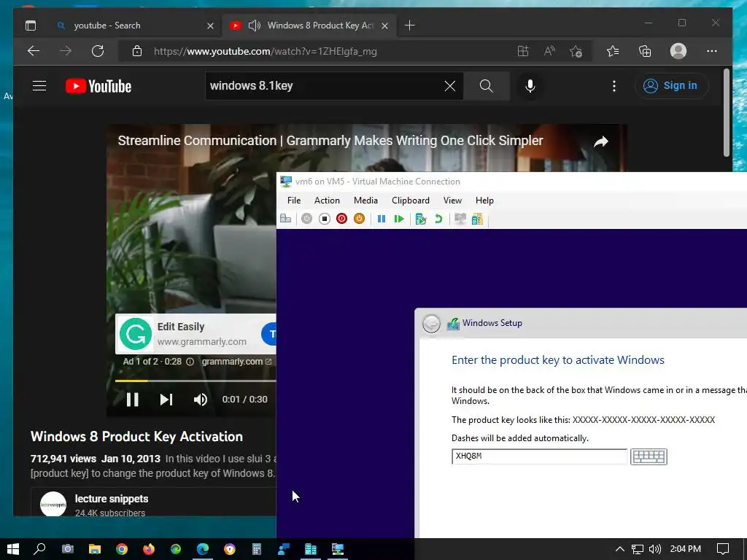Open a new Edge tab
The height and width of the screenshot is (560, 747).
coord(409,26)
